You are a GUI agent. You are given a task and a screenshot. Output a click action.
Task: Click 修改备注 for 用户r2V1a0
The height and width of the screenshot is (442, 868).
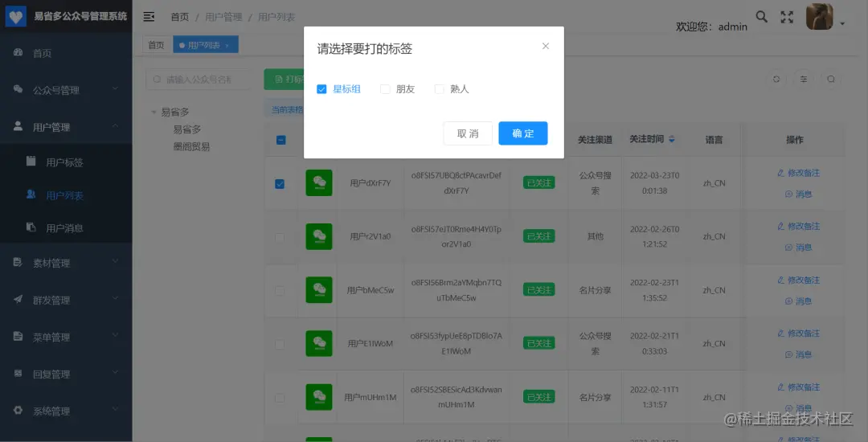(x=798, y=227)
